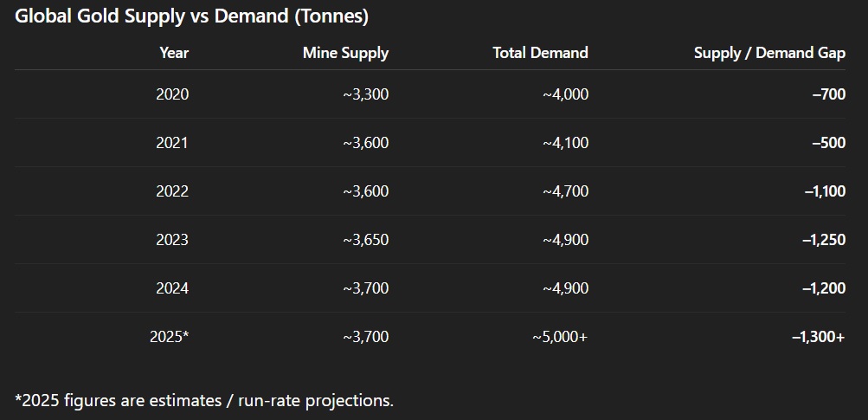Select the –1,300+ gap value
The height and width of the screenshot is (420, 868).
pos(818,337)
